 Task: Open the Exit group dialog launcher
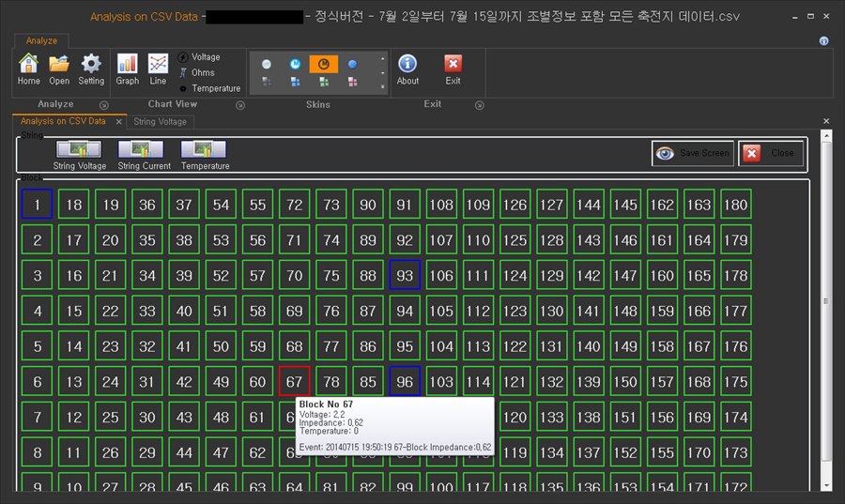click(x=479, y=105)
